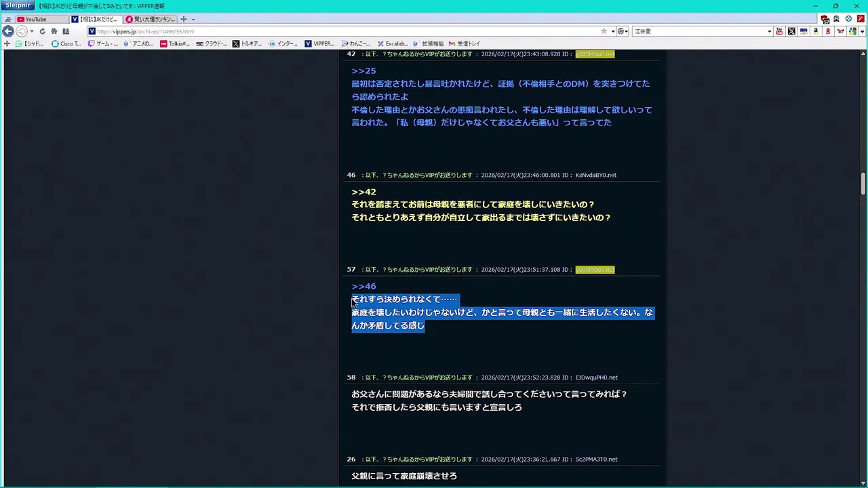Screen dimensions: 868x488
Task: Reload the current page
Action: click(42, 31)
